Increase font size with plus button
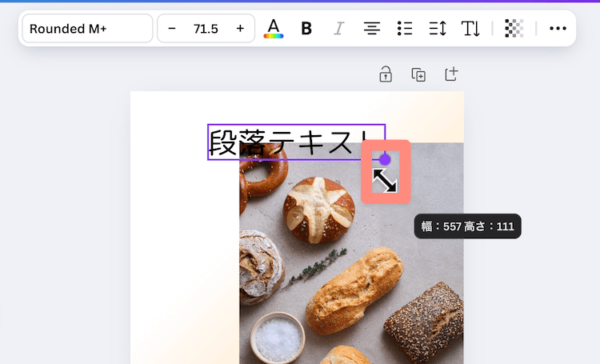Screen dimensions: 600x364 click(x=240, y=28)
